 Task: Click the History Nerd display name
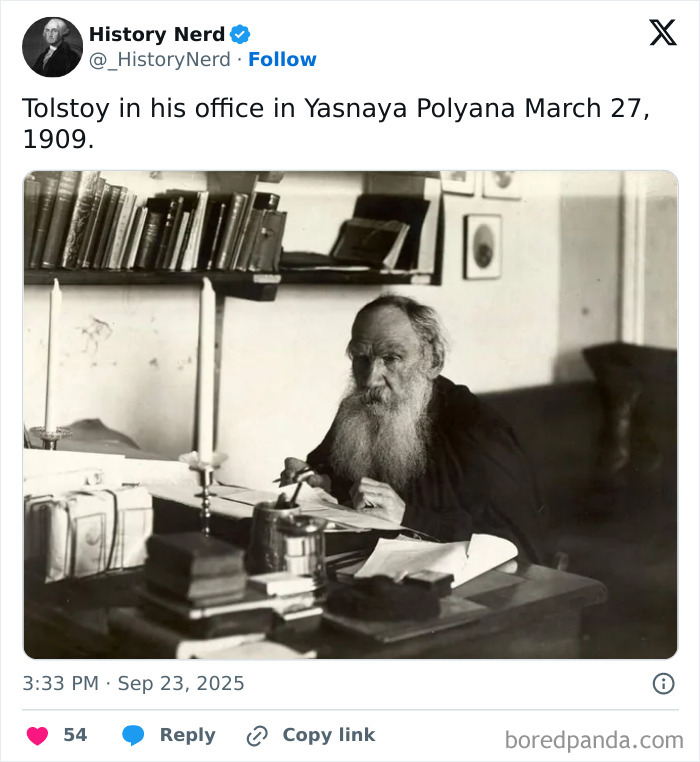[x=156, y=35]
